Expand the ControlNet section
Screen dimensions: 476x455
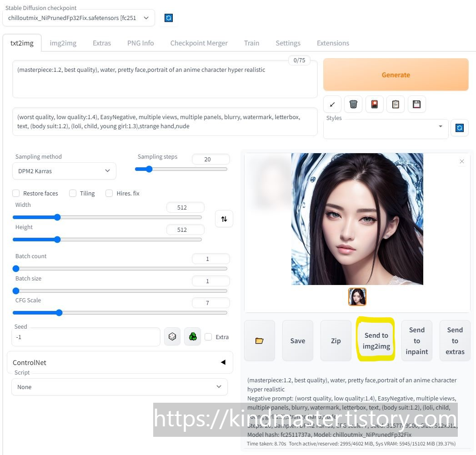tap(120, 362)
